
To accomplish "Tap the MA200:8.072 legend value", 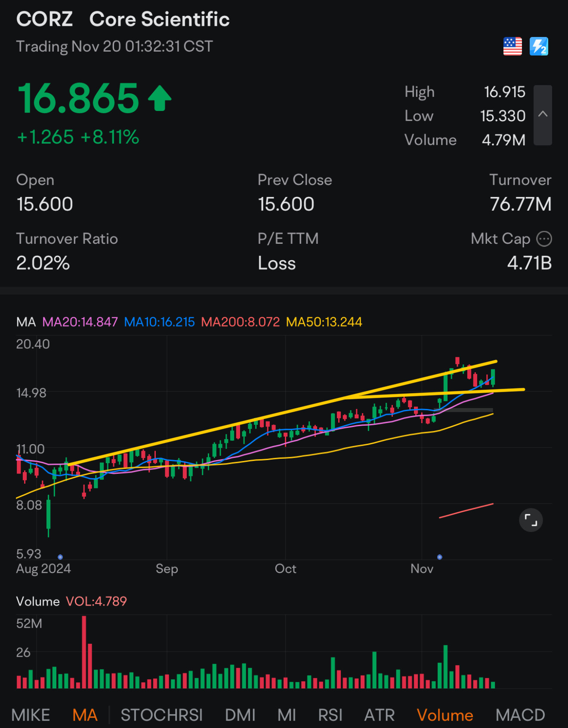I will pos(240,322).
